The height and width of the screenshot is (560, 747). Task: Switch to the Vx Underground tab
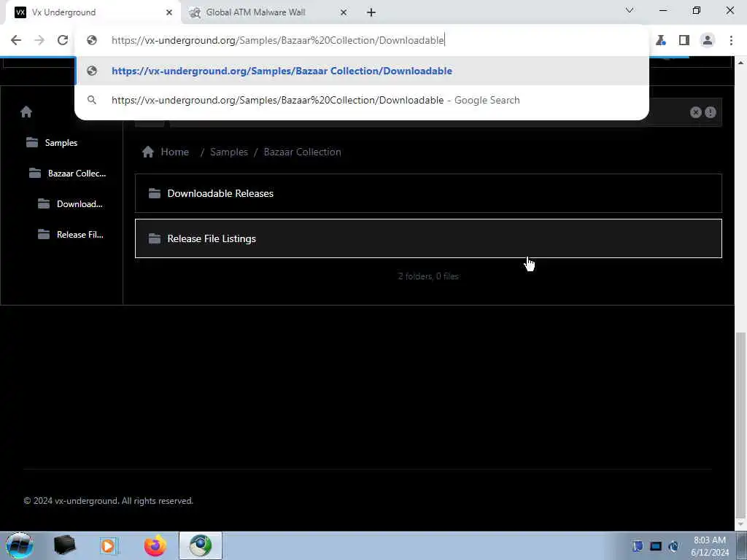[93, 12]
